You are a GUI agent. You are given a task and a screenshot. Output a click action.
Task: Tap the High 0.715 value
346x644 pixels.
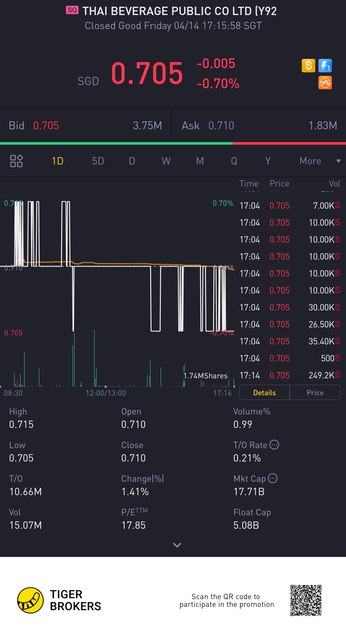(x=21, y=424)
